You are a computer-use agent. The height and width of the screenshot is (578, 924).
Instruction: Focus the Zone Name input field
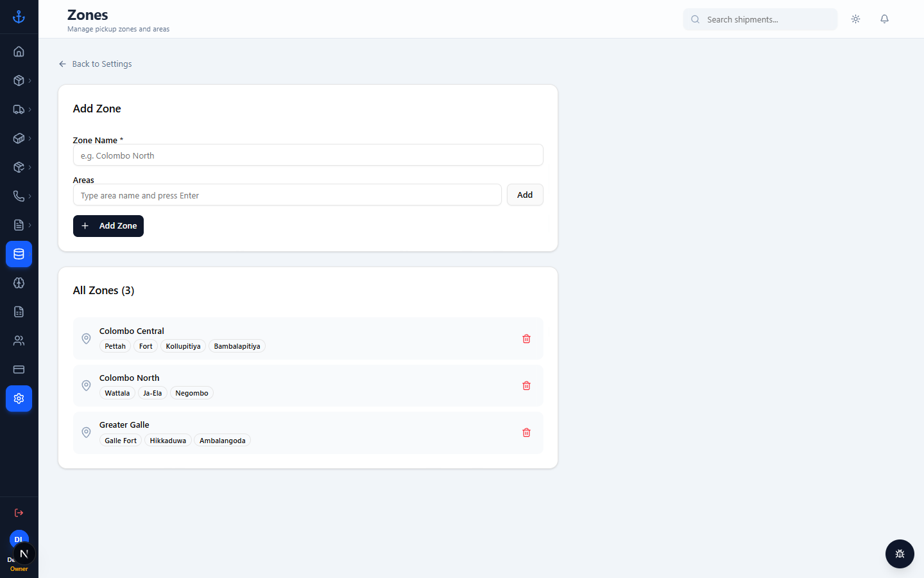[x=308, y=155]
